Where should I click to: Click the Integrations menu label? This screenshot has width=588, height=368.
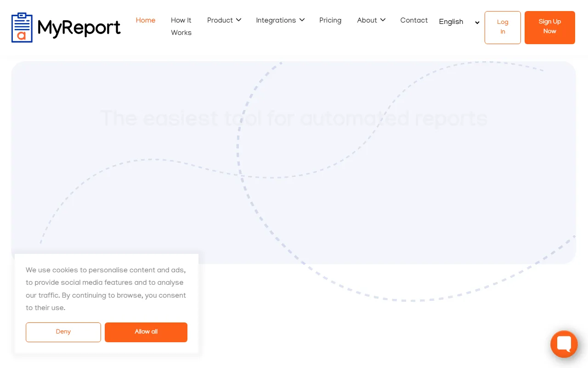pyautogui.click(x=276, y=20)
